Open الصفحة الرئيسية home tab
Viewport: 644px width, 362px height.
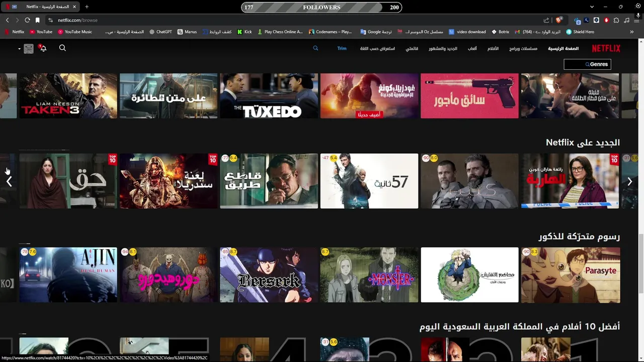click(563, 48)
